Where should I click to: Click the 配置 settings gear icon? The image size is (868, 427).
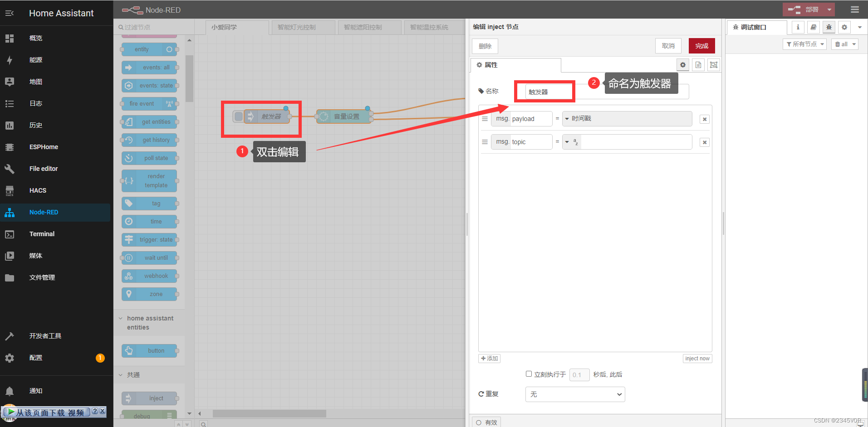click(x=10, y=358)
